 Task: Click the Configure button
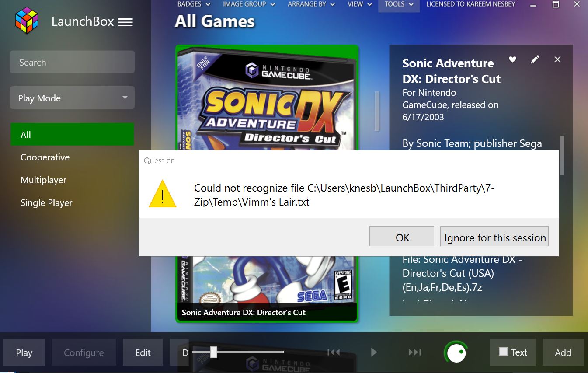[x=84, y=352]
